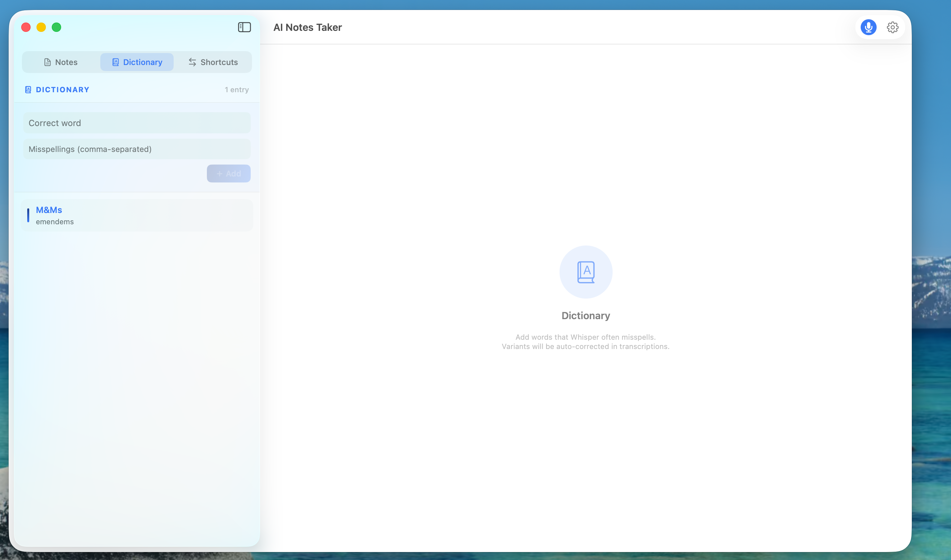Image resolution: width=951 pixels, height=560 pixels.
Task: Open the Shortcuts tab
Action: click(x=214, y=62)
